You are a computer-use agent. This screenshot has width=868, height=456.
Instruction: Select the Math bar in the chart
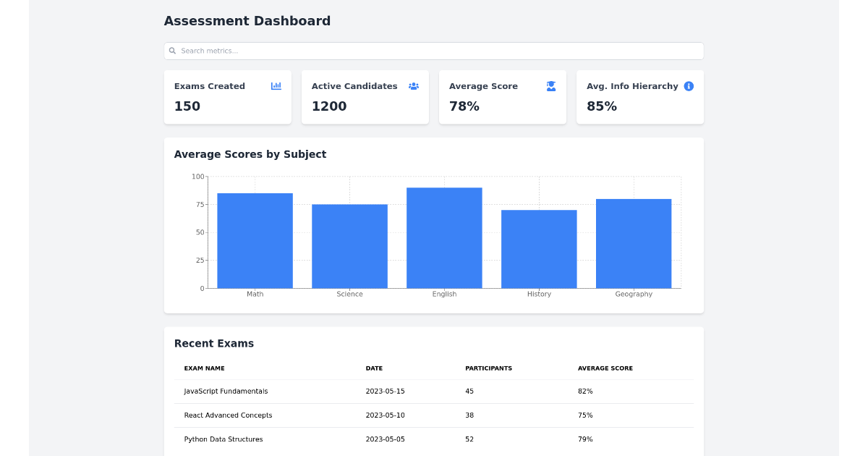[255, 239]
